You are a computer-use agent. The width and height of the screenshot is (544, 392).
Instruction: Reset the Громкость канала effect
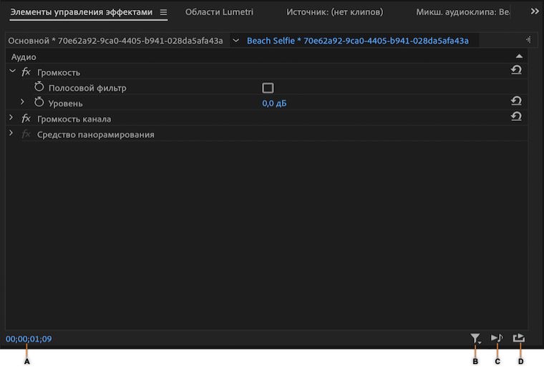click(x=516, y=117)
